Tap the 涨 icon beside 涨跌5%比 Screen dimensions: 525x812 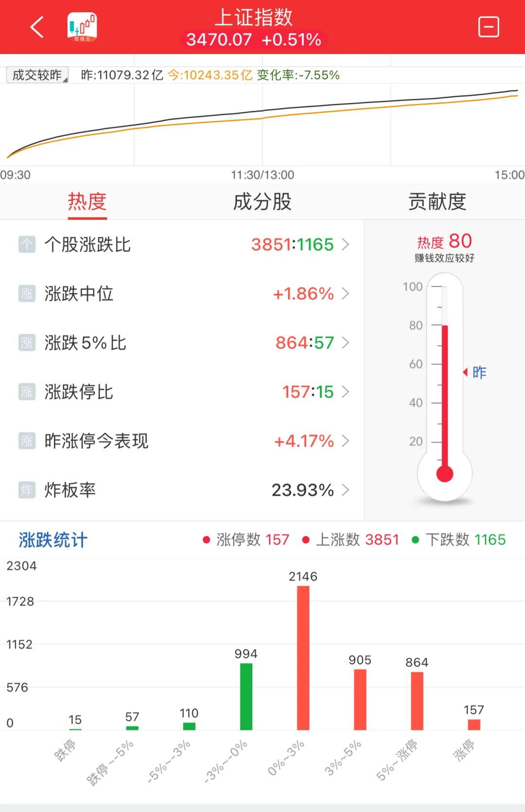click(27, 343)
